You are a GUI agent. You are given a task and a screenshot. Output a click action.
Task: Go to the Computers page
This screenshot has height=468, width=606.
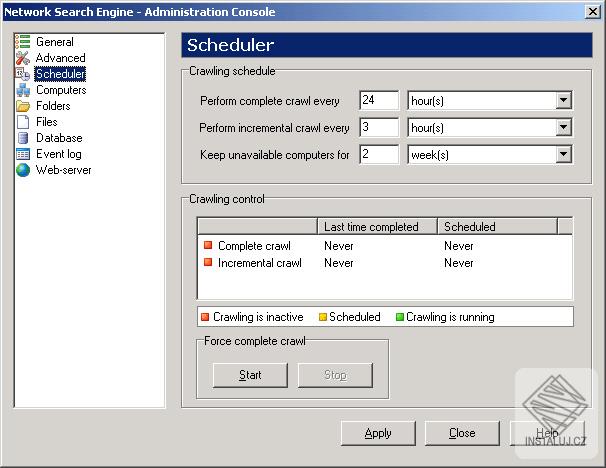(61, 90)
